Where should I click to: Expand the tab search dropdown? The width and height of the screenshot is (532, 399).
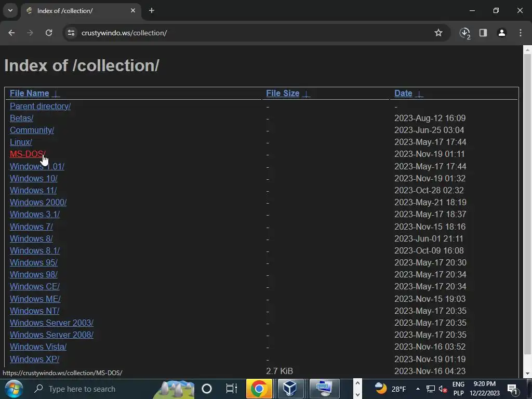[x=10, y=10]
